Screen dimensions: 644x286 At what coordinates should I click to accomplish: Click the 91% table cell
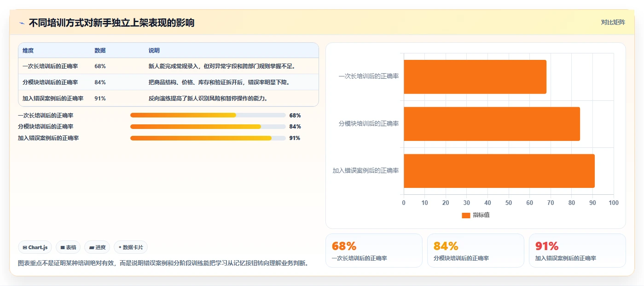[100, 99]
